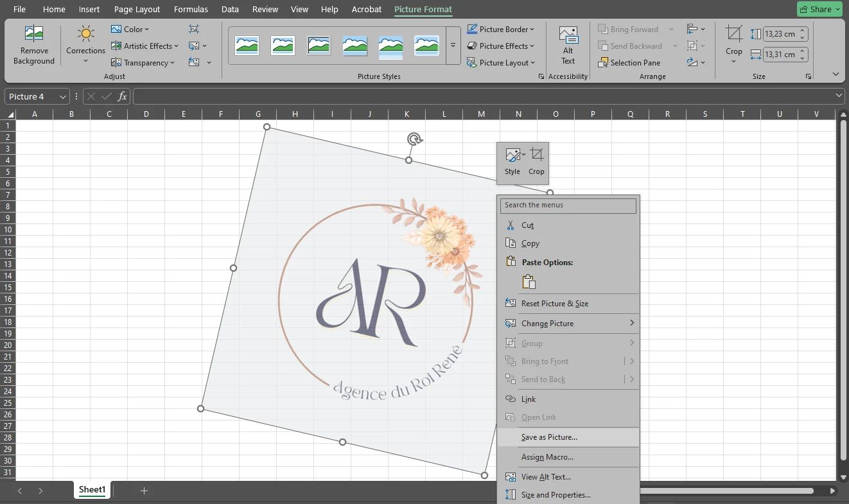
Task: Click the Change Picture ribbon icon
Action: tap(194, 46)
